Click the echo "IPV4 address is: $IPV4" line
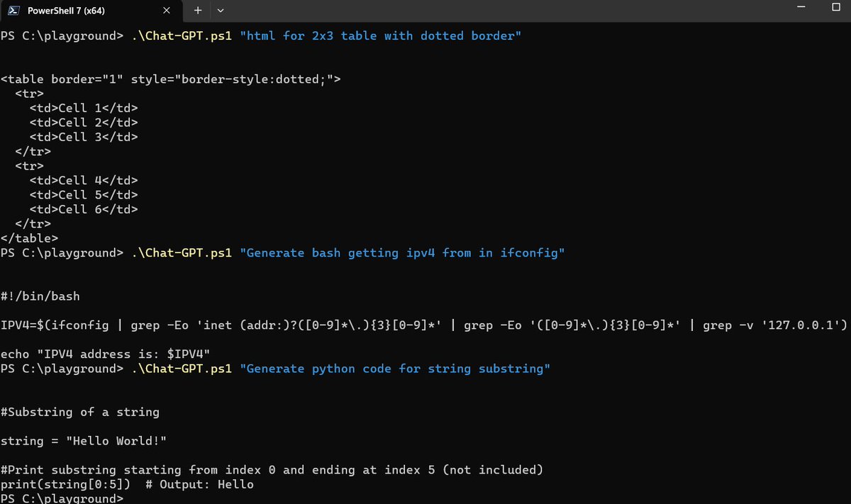This screenshot has width=851, height=504. [x=105, y=354]
